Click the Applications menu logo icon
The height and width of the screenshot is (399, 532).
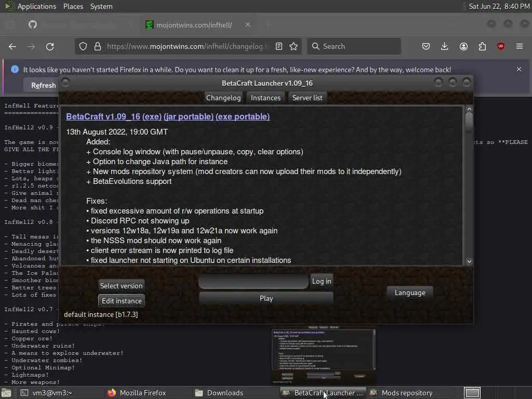(x=9, y=6)
